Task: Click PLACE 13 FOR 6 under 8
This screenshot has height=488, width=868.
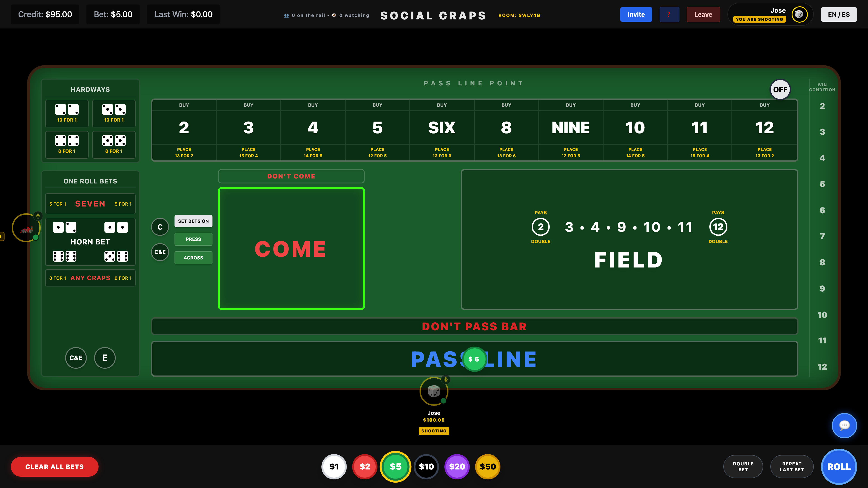Action: [506, 152]
